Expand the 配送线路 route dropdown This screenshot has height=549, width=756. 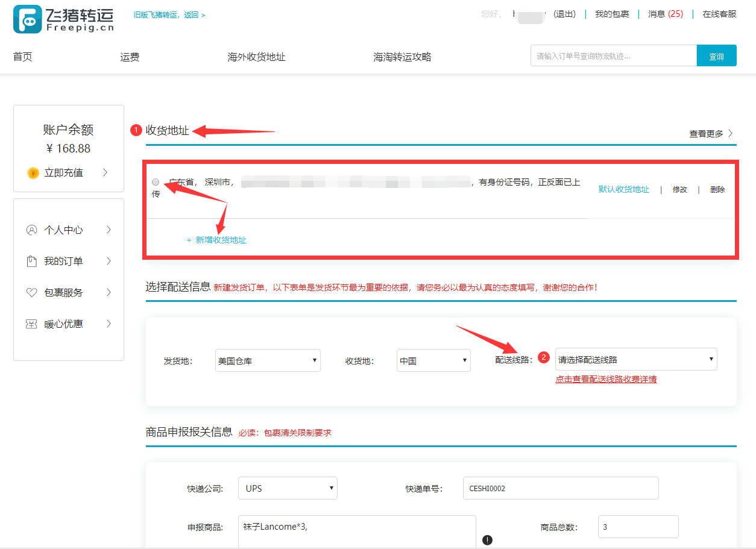635,359
